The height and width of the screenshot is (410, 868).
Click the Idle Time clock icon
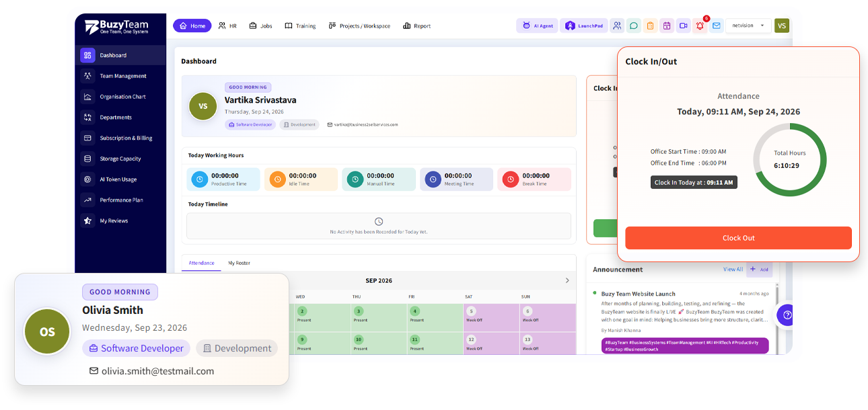pyautogui.click(x=278, y=179)
